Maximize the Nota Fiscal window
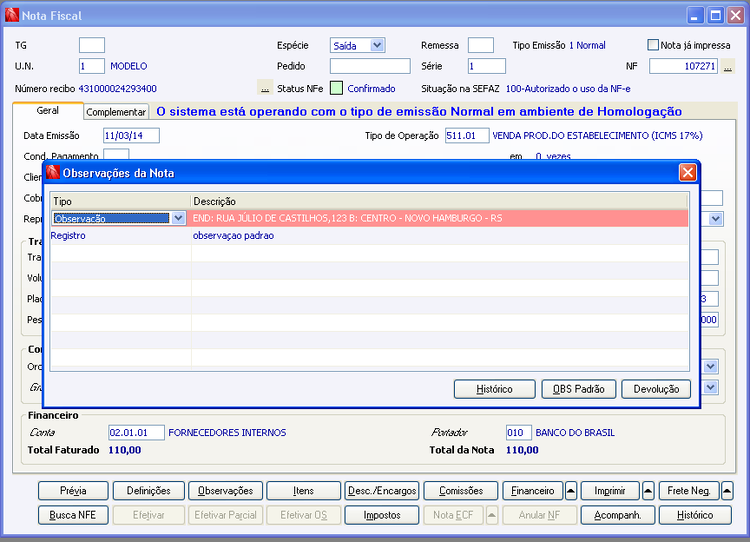This screenshot has height=542, width=750. (715, 15)
